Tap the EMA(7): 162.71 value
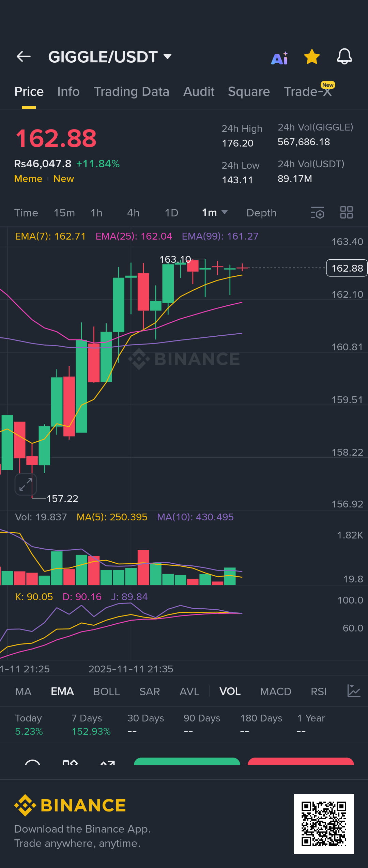 coord(50,236)
